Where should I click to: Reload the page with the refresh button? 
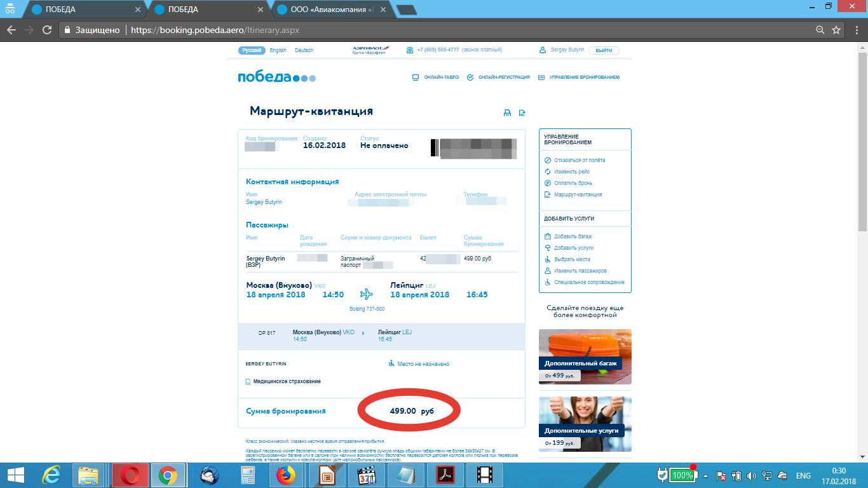(x=46, y=30)
